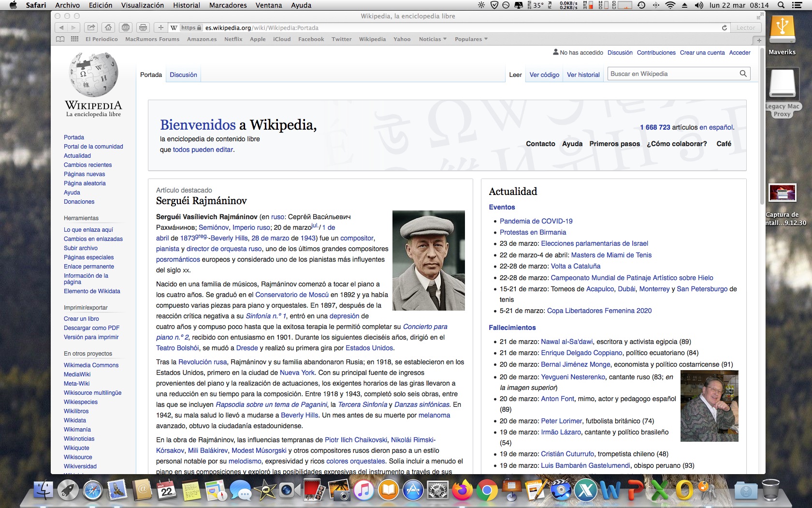Launch Firefox from the Dock

click(x=463, y=491)
